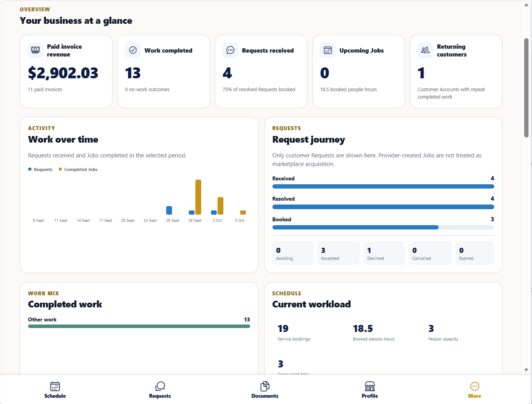
Task: Click the Resolved progress bar
Action: [x=383, y=207]
